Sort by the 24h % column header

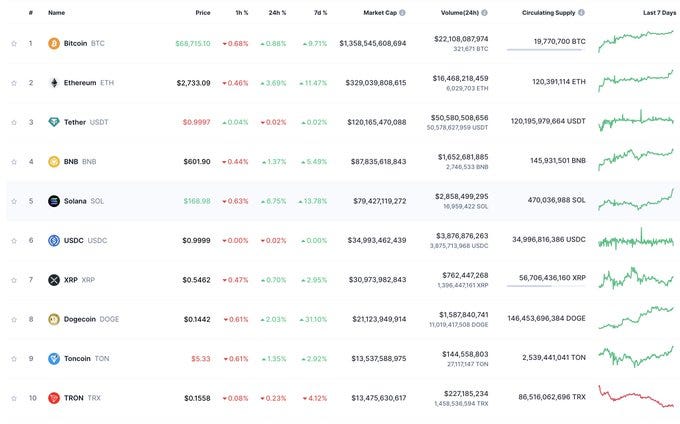(x=277, y=13)
